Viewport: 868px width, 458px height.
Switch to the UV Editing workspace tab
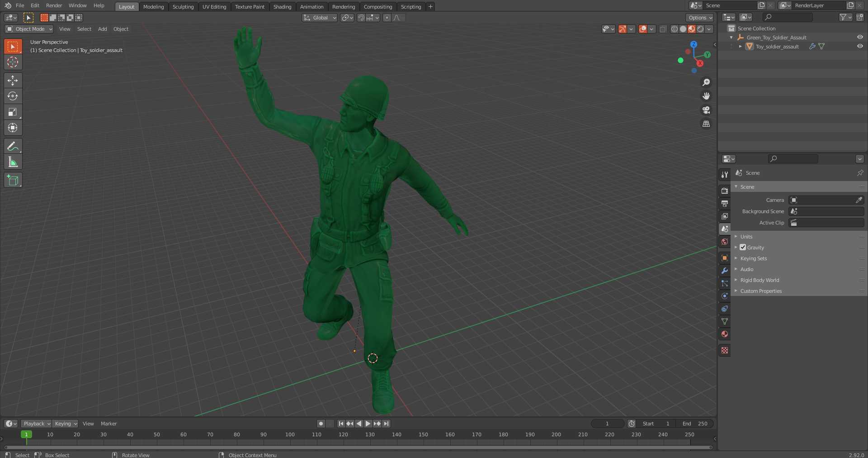(x=214, y=7)
